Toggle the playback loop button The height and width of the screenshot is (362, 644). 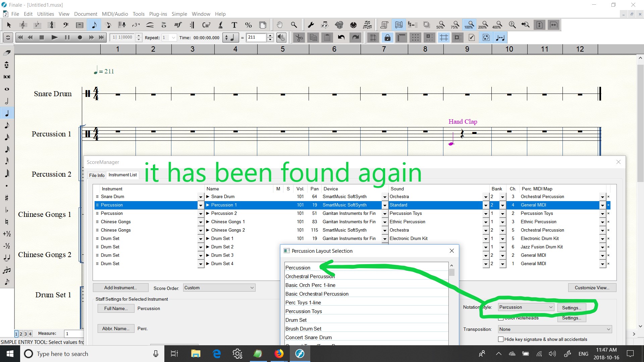coord(8,38)
